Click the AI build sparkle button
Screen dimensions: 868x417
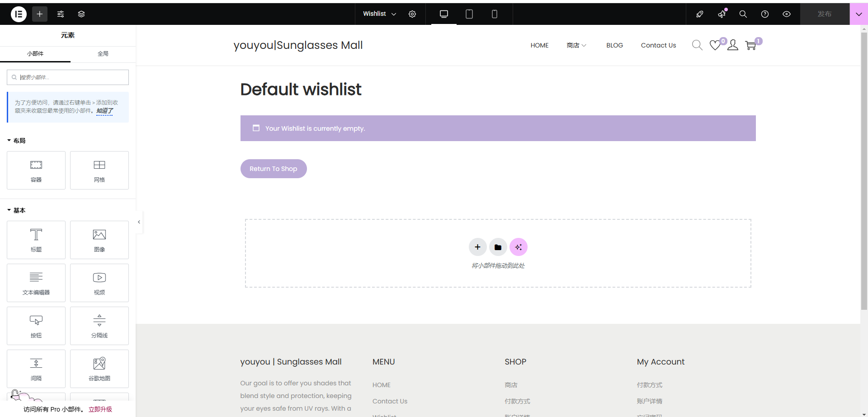[x=519, y=247]
